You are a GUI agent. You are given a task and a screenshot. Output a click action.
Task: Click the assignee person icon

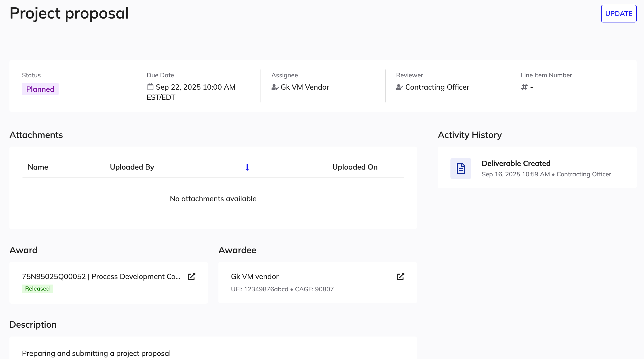(275, 87)
